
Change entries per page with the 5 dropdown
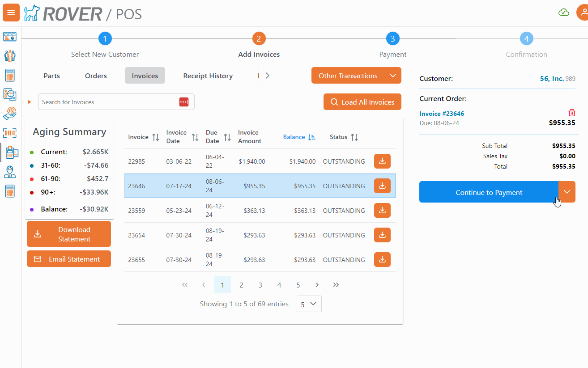(309, 304)
